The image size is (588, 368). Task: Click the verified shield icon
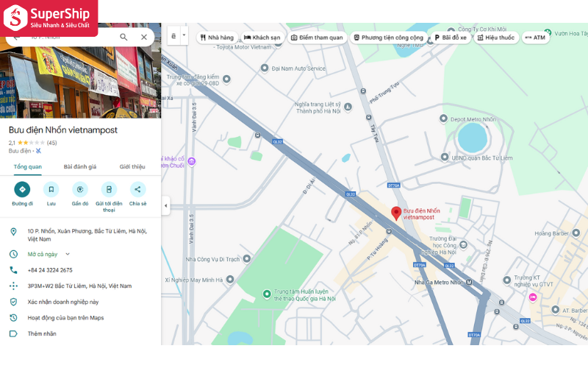click(x=13, y=302)
